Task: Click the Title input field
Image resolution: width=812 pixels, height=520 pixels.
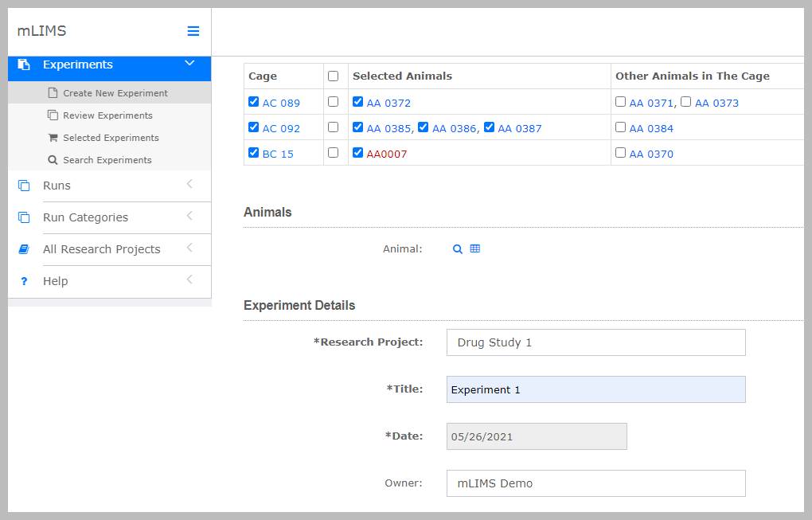Action: point(595,389)
